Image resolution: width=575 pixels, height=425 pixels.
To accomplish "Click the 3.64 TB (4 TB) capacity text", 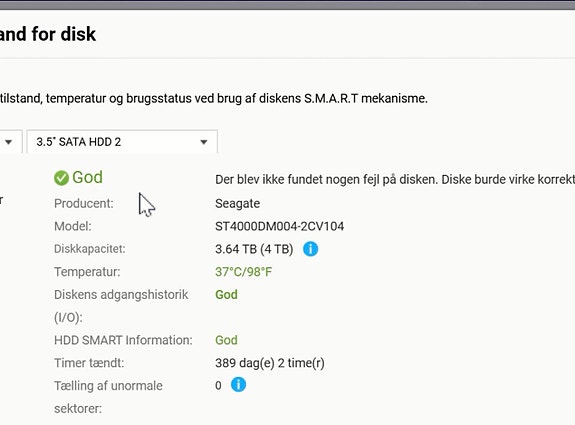I will [254, 249].
